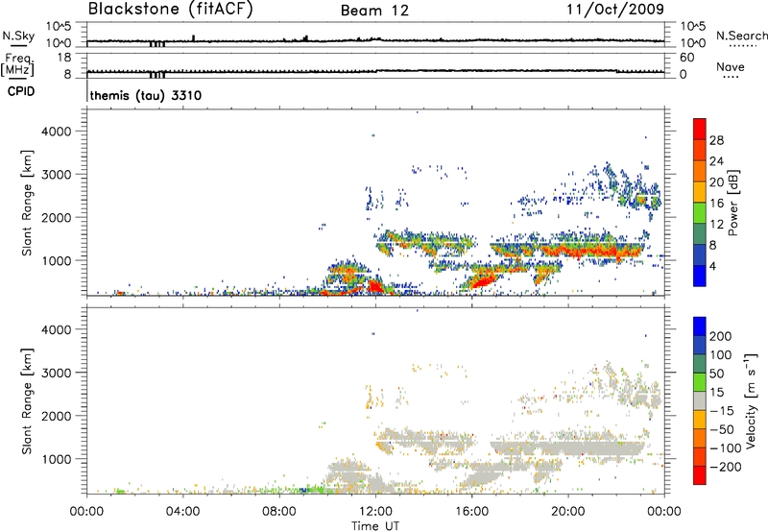Click the blue 4 dB power swatch

coord(700,276)
